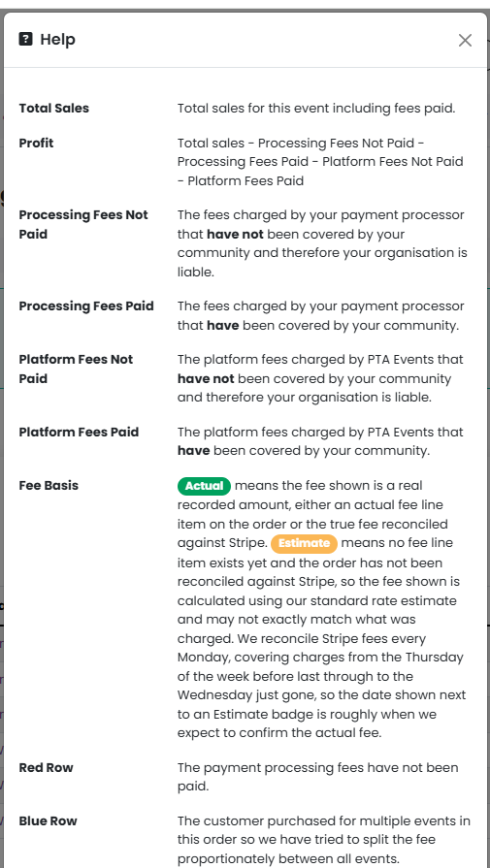Close the Help dialog with the X
Image resolution: width=490 pixels, height=868 pixels.
coord(465,40)
